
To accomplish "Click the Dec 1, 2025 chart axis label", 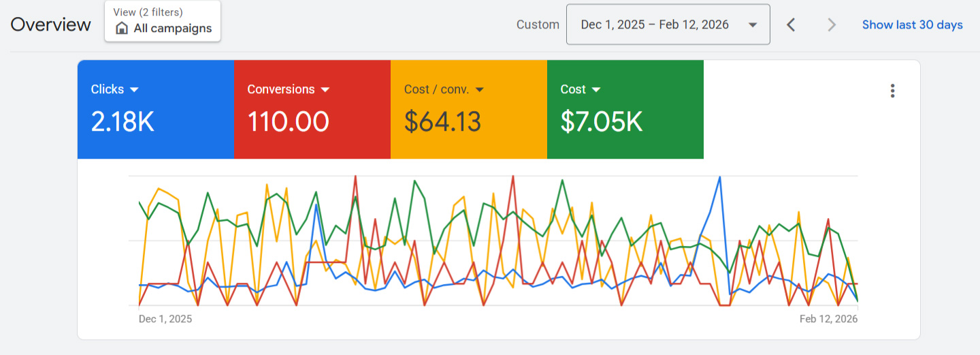I will click(165, 319).
